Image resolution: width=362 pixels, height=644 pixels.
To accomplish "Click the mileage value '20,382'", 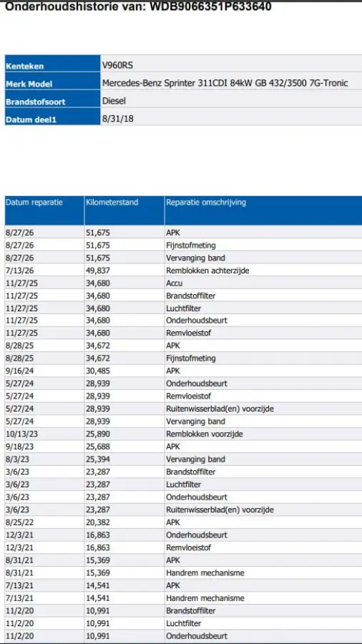I will click(x=98, y=522).
